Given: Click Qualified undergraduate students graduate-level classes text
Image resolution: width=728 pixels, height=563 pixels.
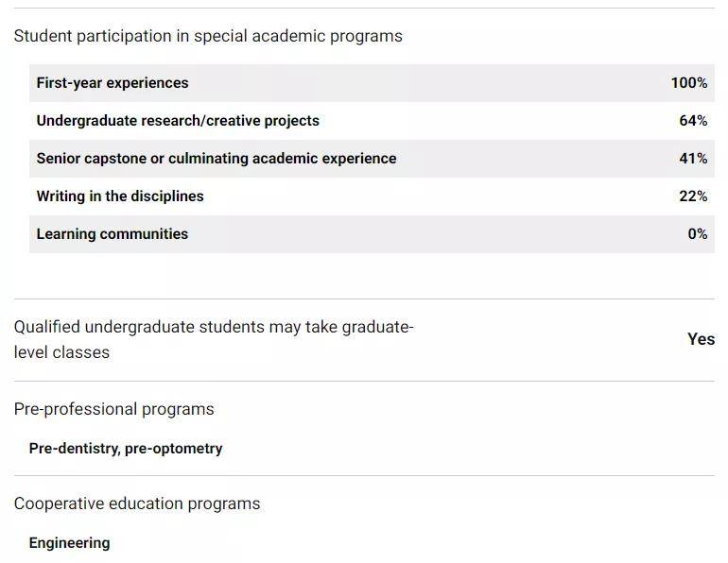Looking at the screenshot, I should point(214,339).
